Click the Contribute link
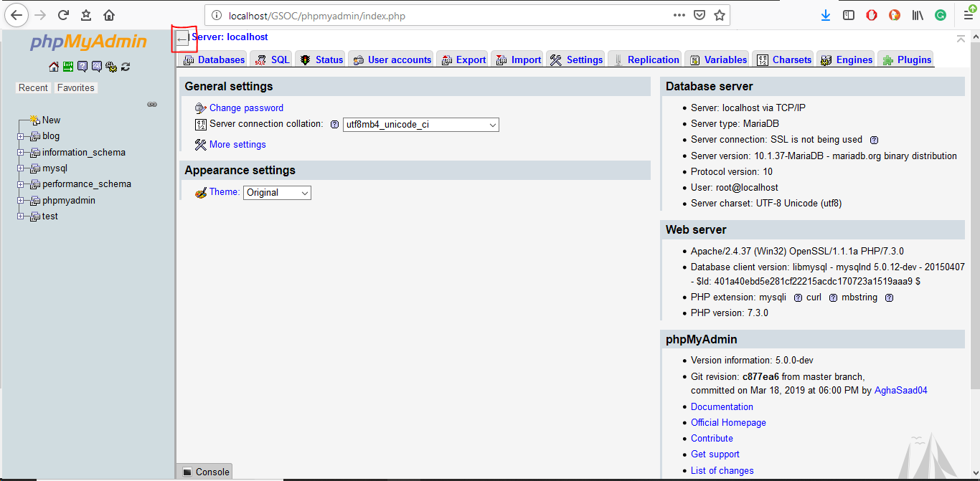This screenshot has height=481, width=980. pos(712,438)
